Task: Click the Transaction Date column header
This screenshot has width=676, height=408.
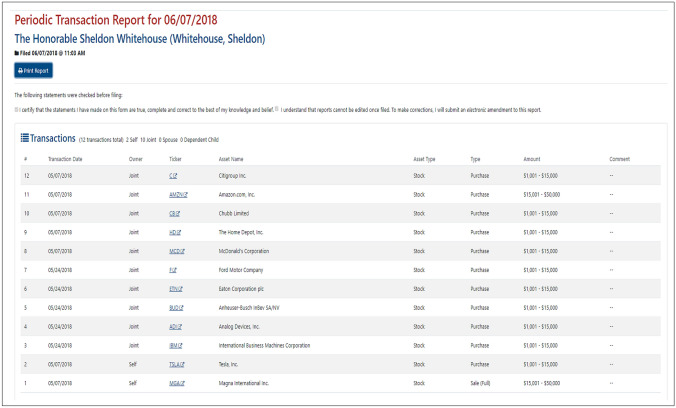Action: 65,159
